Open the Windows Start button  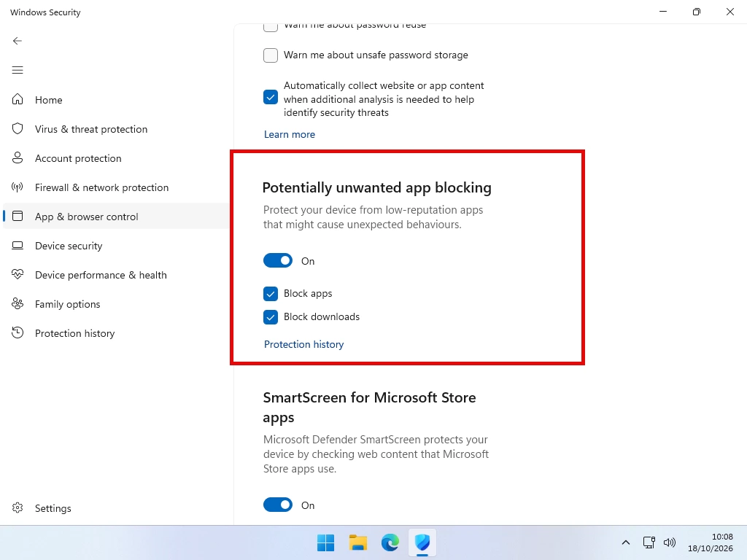pos(326,542)
